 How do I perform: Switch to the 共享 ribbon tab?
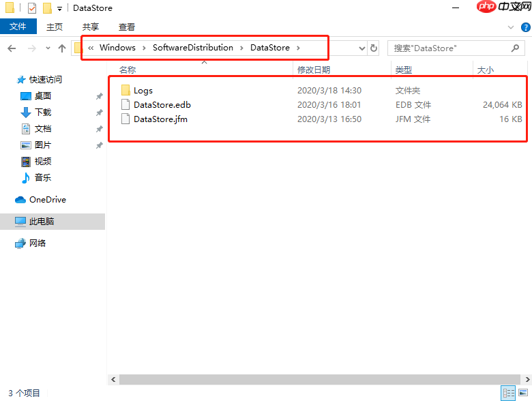tap(91, 27)
